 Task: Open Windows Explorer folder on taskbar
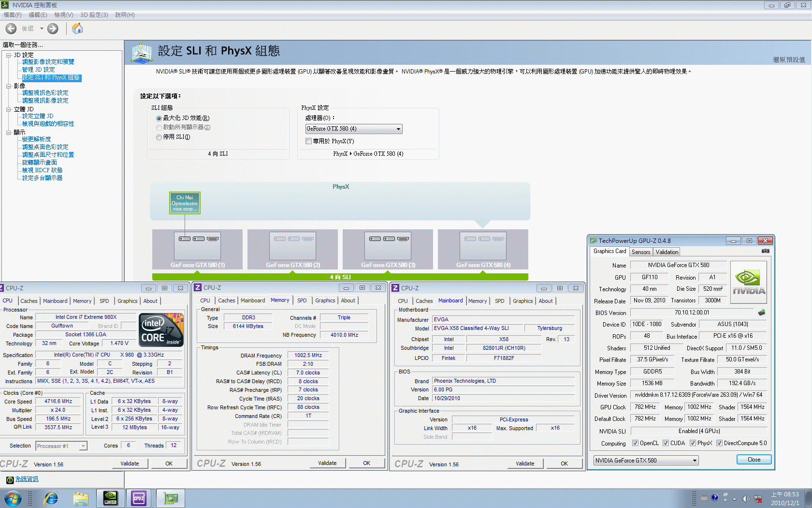pyautogui.click(x=81, y=498)
